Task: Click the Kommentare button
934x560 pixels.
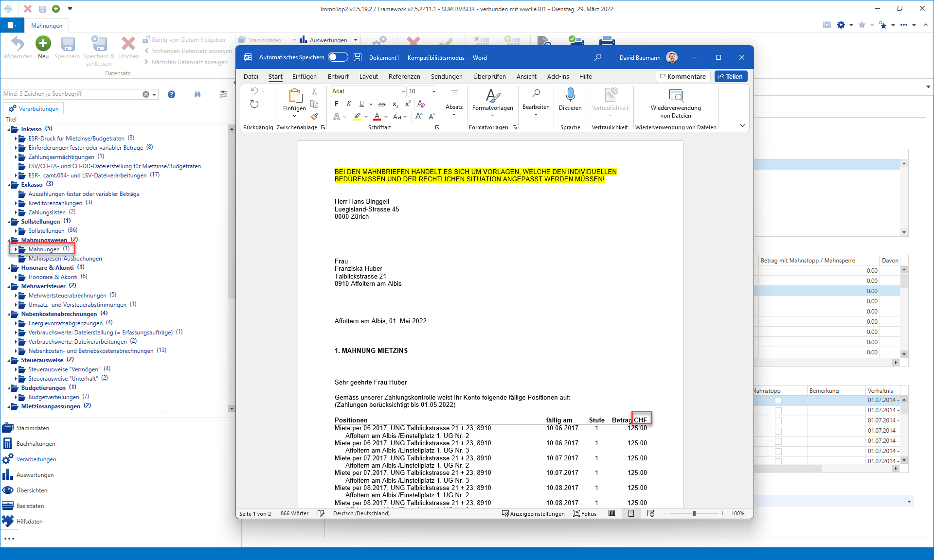Action: (x=683, y=76)
